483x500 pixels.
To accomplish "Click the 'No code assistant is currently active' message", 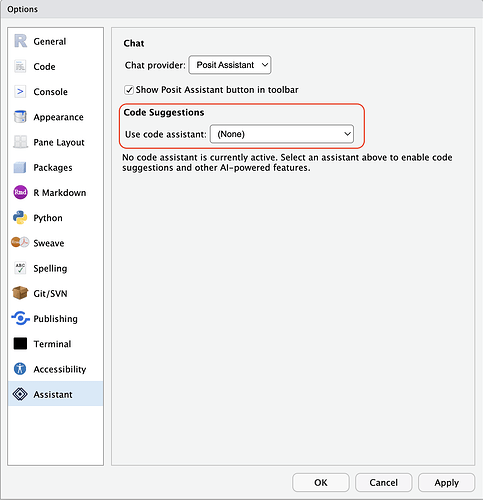I will click(287, 162).
